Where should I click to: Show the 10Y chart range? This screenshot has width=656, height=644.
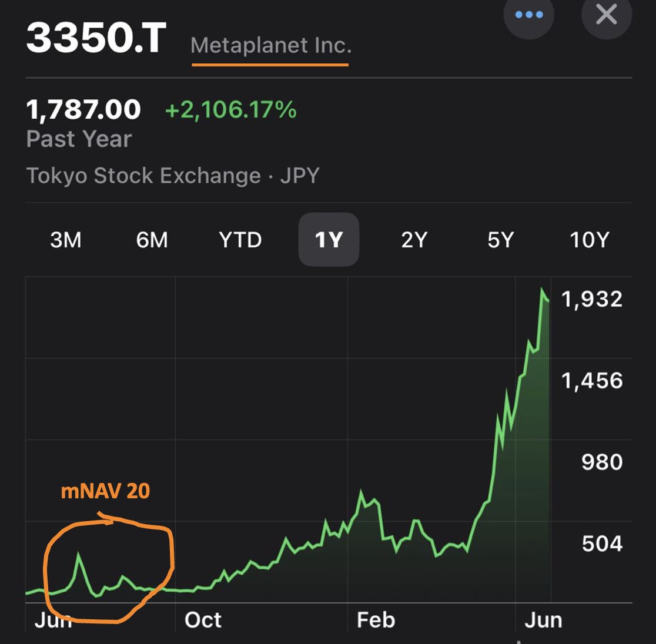[590, 240]
